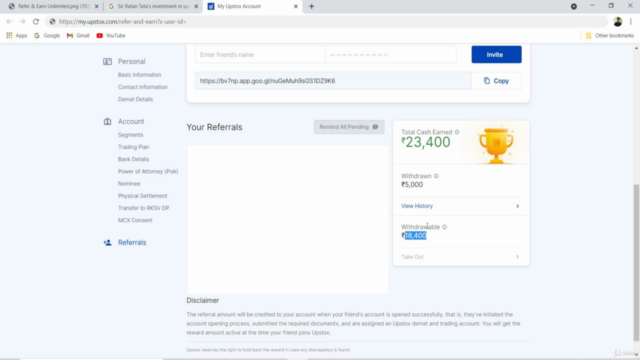This screenshot has height=360, width=640.
Task: Click the page vertical scrollbar
Action: tap(636, 262)
